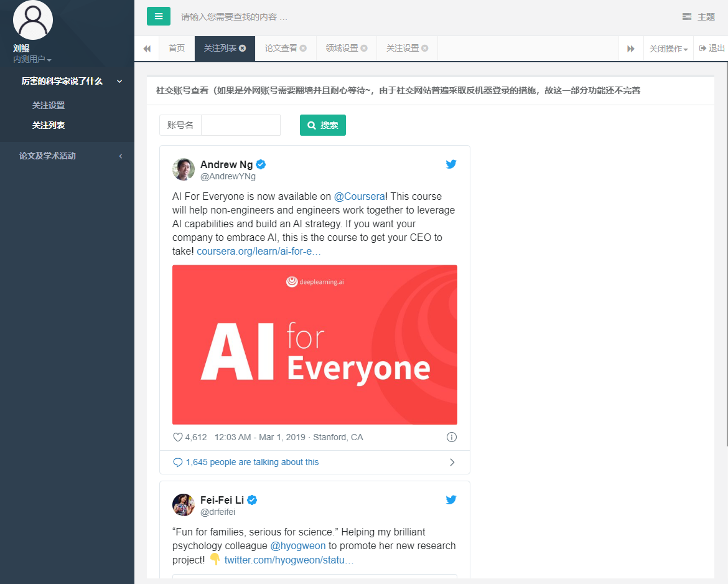Open the tweet timestamp Mar 1, 2019
728x584 pixels.
click(x=260, y=437)
